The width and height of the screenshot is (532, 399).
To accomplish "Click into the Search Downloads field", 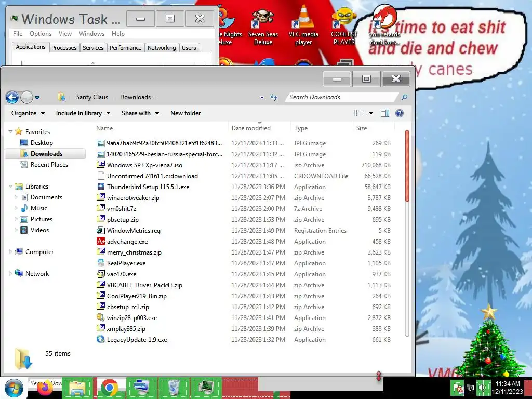I will pyautogui.click(x=342, y=97).
